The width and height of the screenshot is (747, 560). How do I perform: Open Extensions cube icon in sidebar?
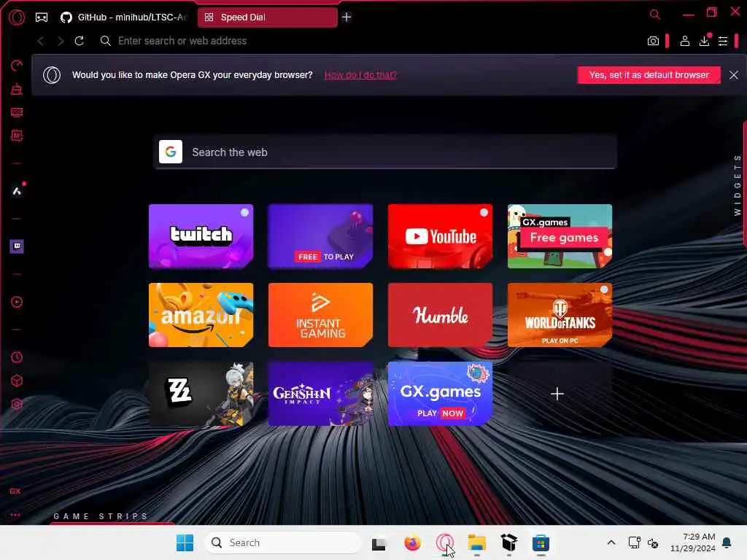coord(17,381)
